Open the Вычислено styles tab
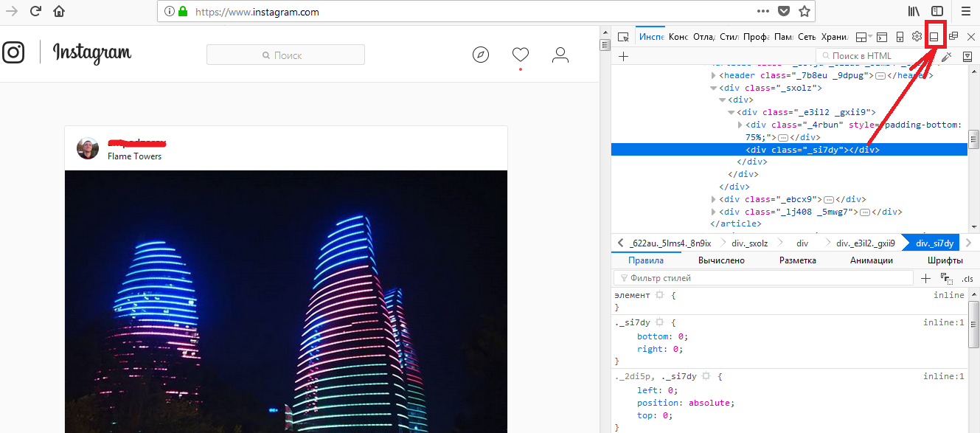Viewport: 980px width, 433px height. pos(721,260)
